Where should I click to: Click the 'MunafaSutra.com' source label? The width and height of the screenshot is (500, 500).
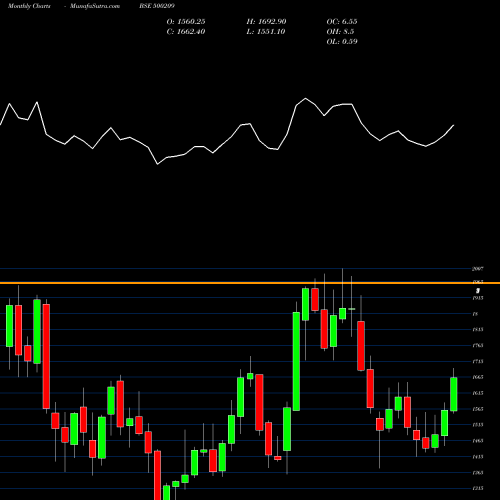95,6
